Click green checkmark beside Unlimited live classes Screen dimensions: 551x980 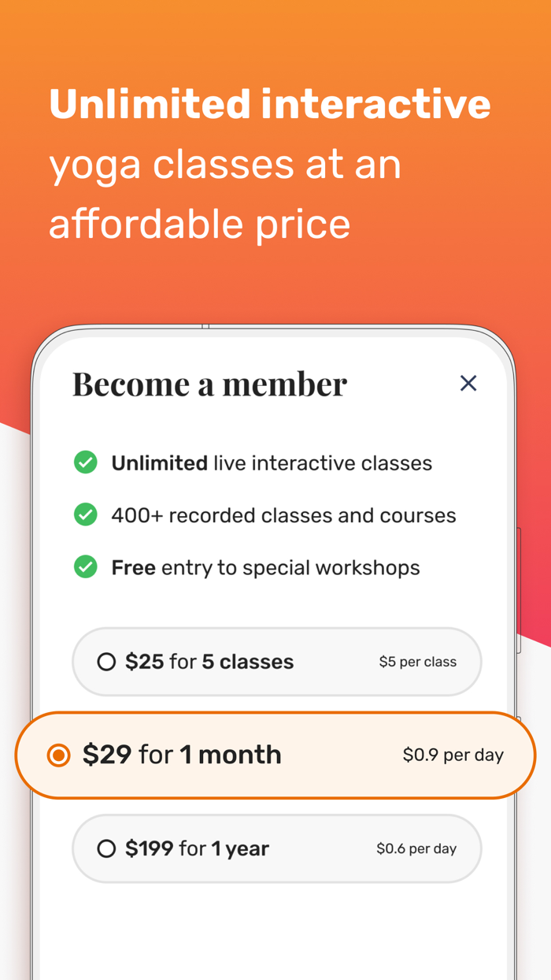pos(86,462)
